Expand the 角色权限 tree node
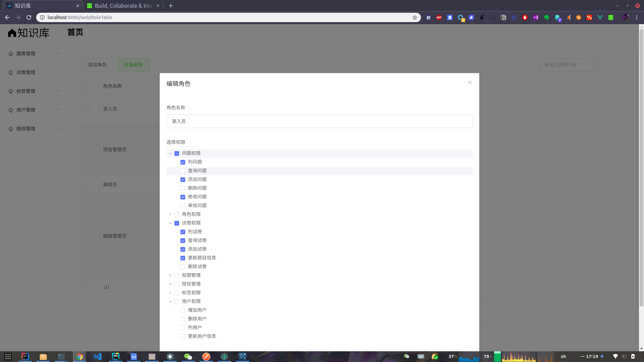The width and height of the screenshot is (644, 362). pos(170,215)
